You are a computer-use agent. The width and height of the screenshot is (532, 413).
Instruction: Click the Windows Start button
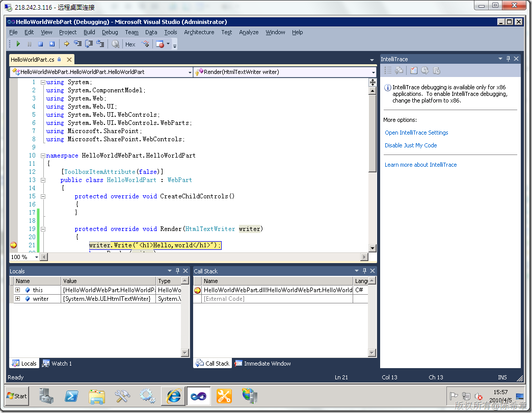[17, 396]
